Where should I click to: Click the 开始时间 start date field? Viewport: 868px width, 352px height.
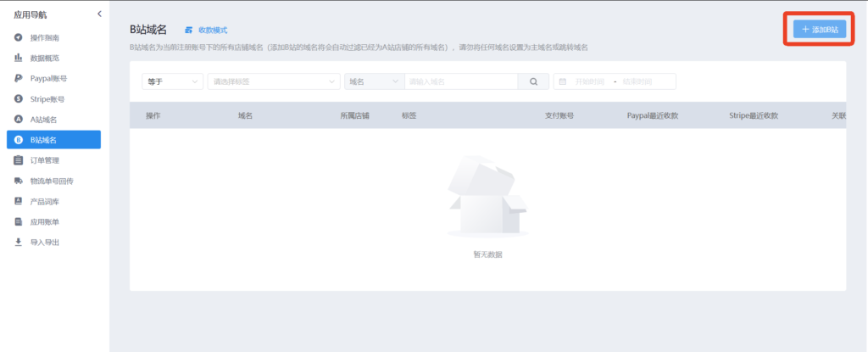click(591, 81)
